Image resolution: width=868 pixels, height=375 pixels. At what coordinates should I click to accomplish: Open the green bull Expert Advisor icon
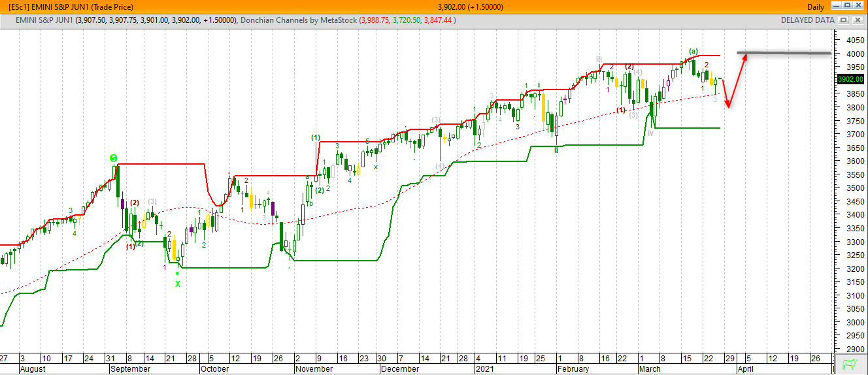[849, 364]
